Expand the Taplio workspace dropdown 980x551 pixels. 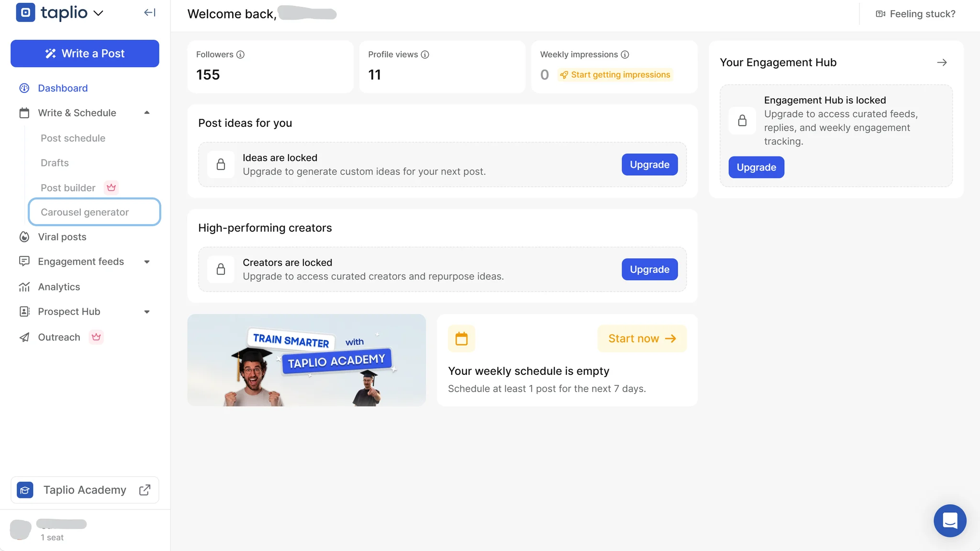[99, 13]
